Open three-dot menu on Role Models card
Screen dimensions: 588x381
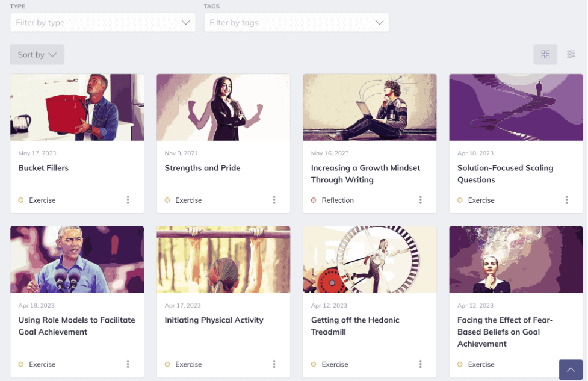[x=128, y=364]
